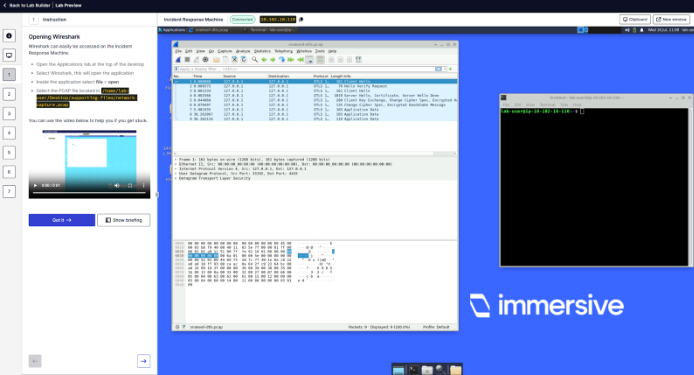This screenshot has width=694, height=375.
Task: Click the stop capture square icon
Action: [187, 59]
